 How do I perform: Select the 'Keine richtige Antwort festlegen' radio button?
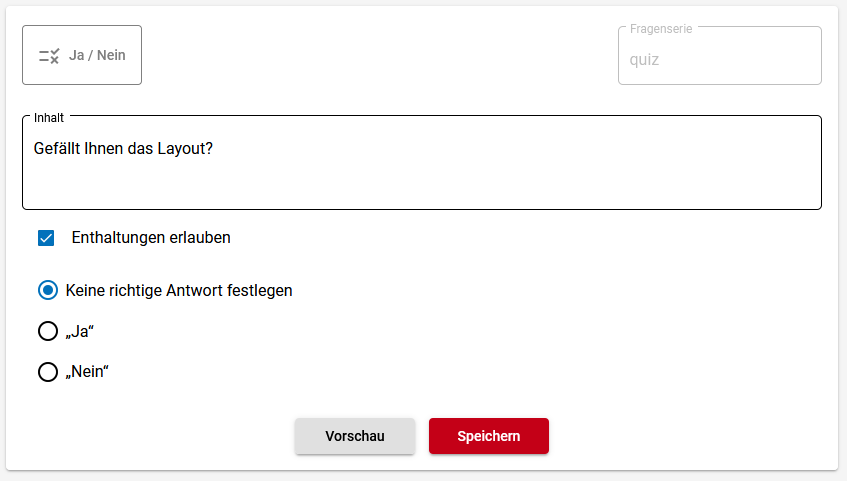[x=48, y=290]
